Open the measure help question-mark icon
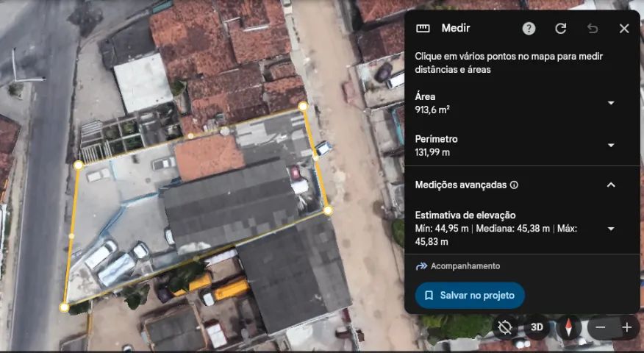This screenshot has height=353, width=644. 529,29
